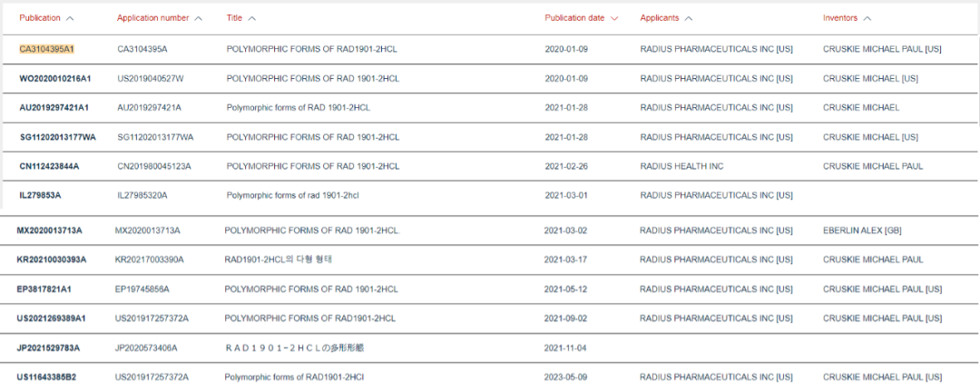This screenshot has width=980, height=391.
Task: Open publication CN112423844A
Action: [x=49, y=166]
